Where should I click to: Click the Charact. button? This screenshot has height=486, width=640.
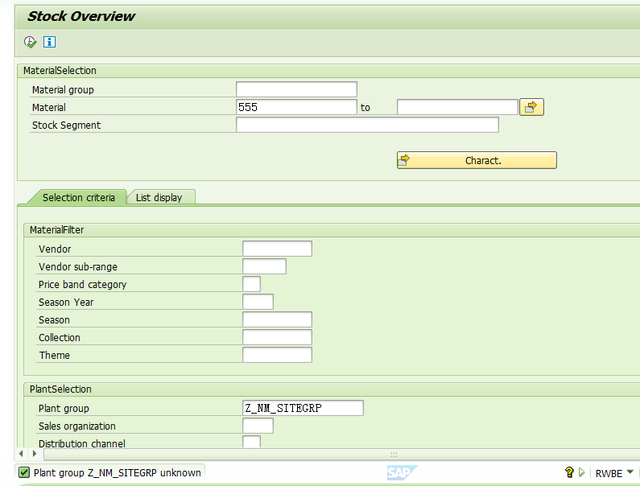click(x=477, y=160)
